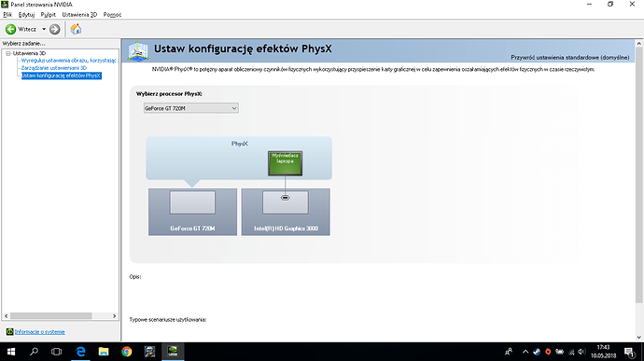Viewport: 644px width, 361px height.
Task: Open Google Chrome from taskbar
Action: (127, 352)
